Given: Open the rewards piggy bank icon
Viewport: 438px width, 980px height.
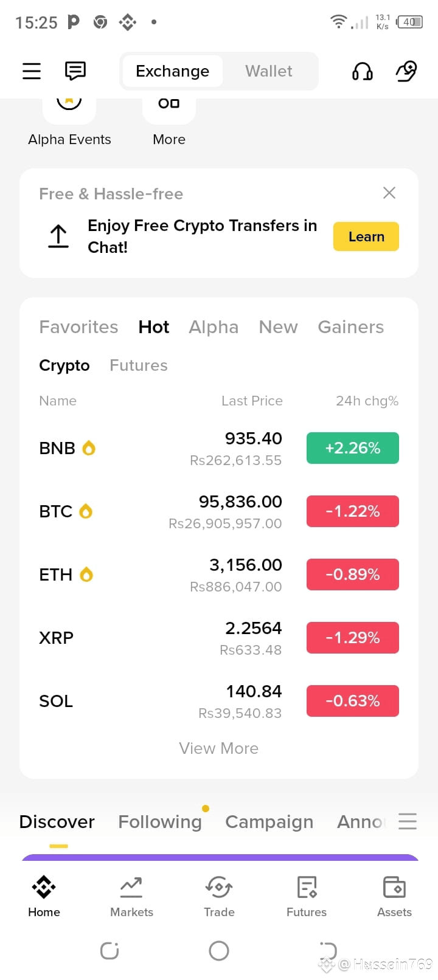Looking at the screenshot, I should coord(406,71).
